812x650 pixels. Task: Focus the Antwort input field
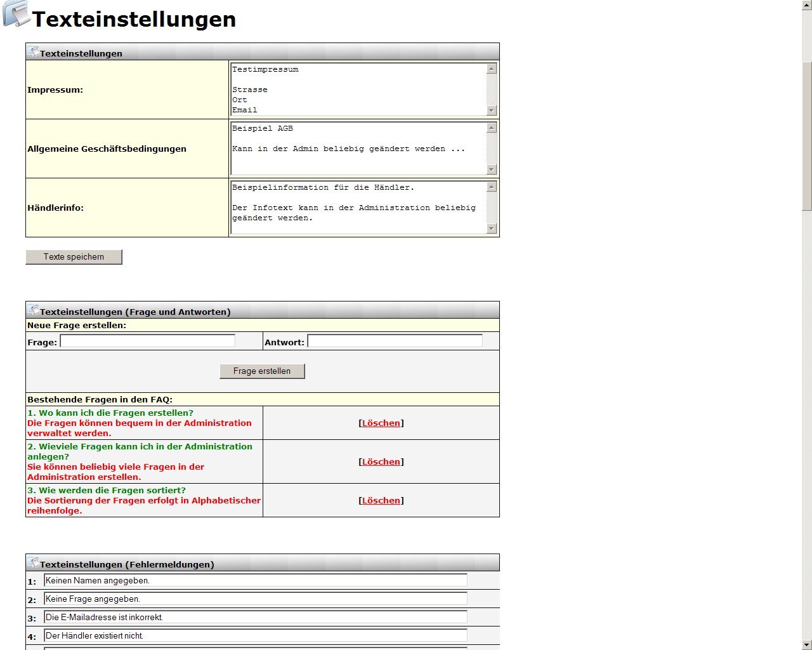(x=395, y=342)
